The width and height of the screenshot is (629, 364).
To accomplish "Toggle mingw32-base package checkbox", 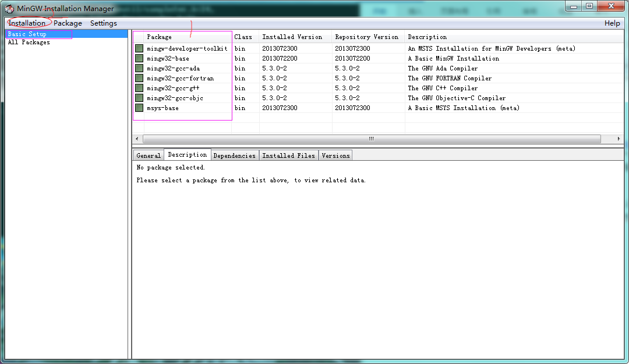I will tap(139, 59).
